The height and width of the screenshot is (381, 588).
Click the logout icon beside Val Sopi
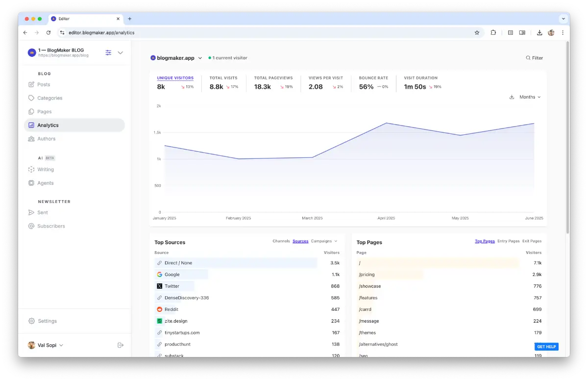click(x=121, y=345)
